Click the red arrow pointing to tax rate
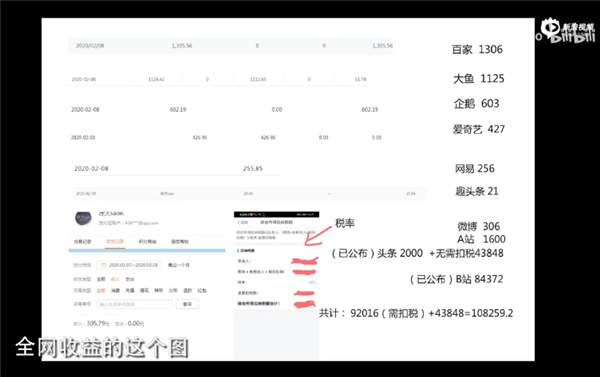Screen dimensions: 600x377 click(x=318, y=235)
